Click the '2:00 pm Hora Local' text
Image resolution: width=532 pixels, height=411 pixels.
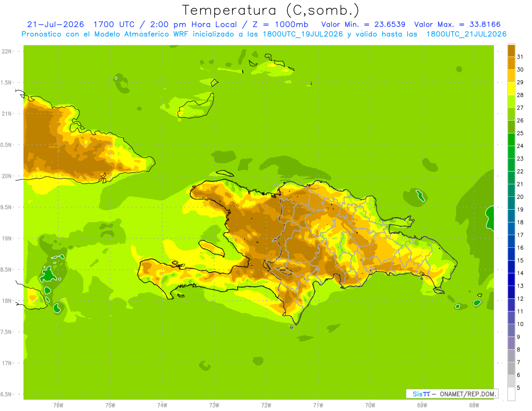192,24
